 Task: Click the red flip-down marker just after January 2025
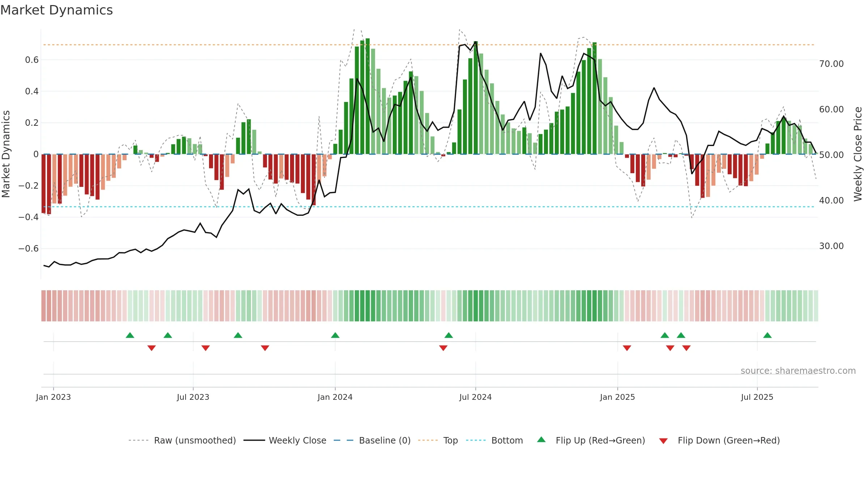(627, 348)
